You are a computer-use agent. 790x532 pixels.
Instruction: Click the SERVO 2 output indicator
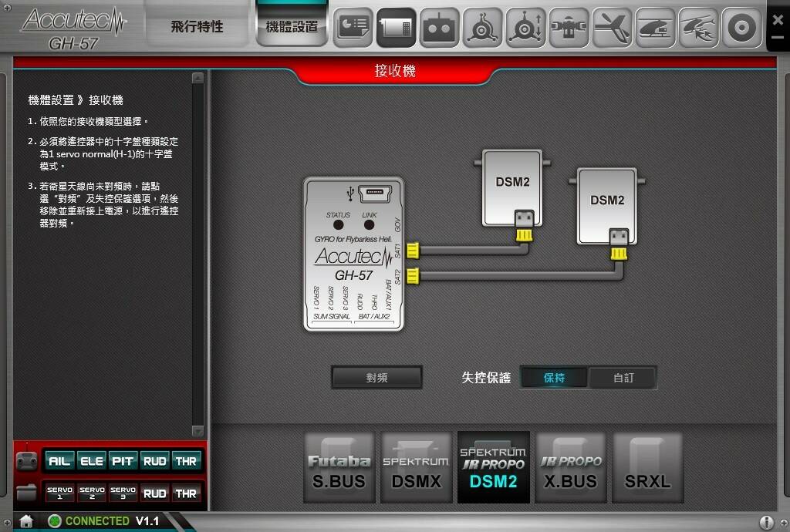pyautogui.click(x=93, y=493)
